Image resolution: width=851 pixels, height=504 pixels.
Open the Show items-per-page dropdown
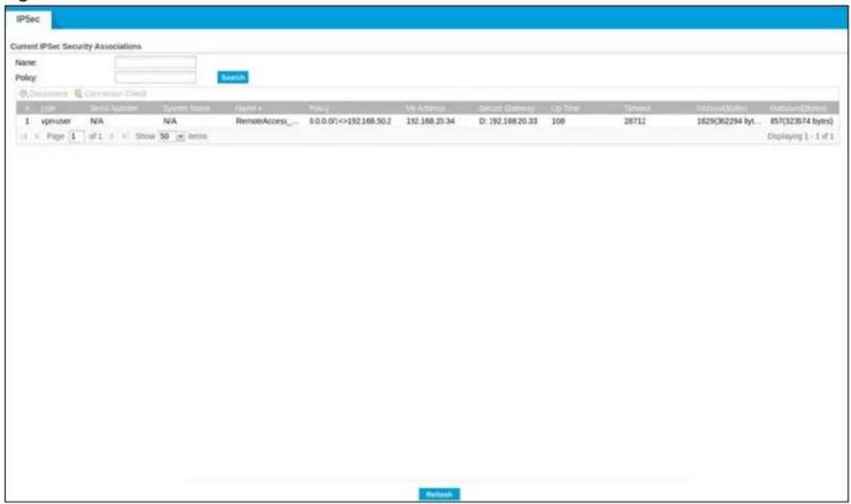172,137
